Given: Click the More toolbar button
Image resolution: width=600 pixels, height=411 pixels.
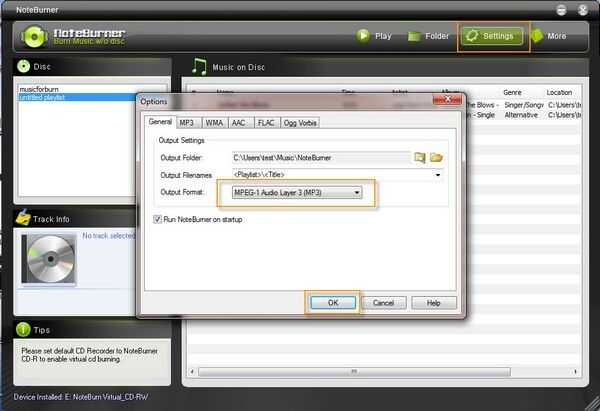Looking at the screenshot, I should (549, 36).
